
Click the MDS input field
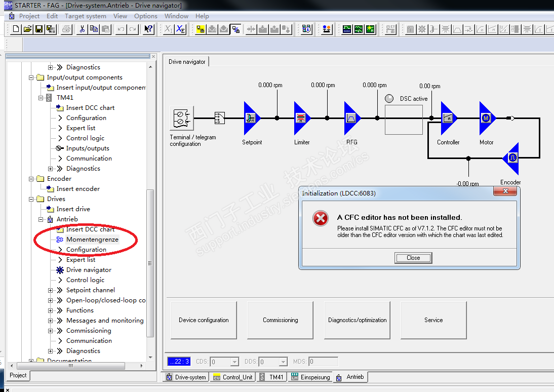click(x=323, y=362)
